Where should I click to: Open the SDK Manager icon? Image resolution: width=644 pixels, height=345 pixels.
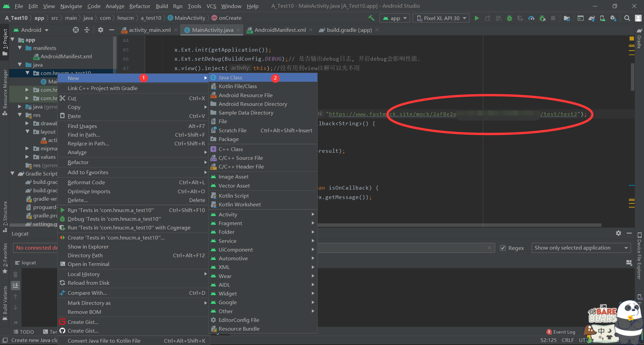tap(613, 18)
